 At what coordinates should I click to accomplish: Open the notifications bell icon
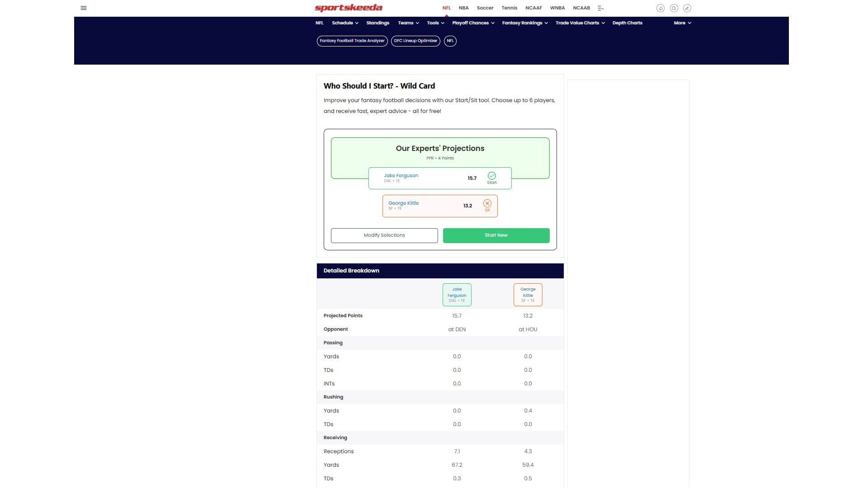pyautogui.click(x=660, y=8)
